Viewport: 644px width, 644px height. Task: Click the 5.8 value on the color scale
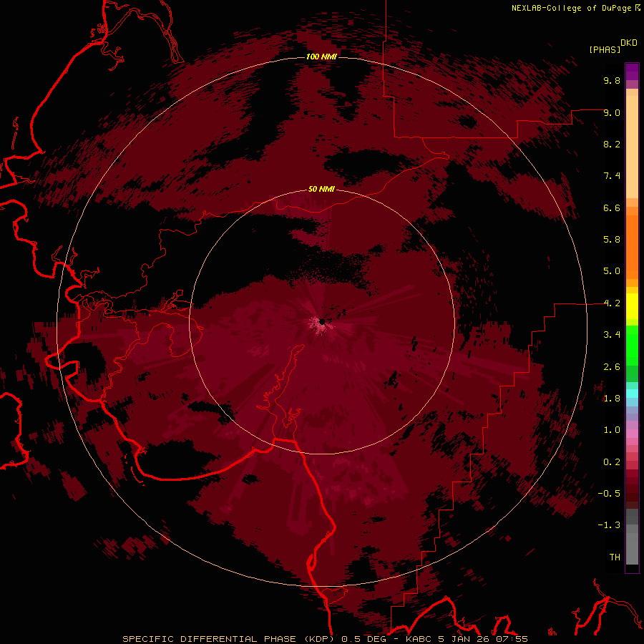pos(612,240)
